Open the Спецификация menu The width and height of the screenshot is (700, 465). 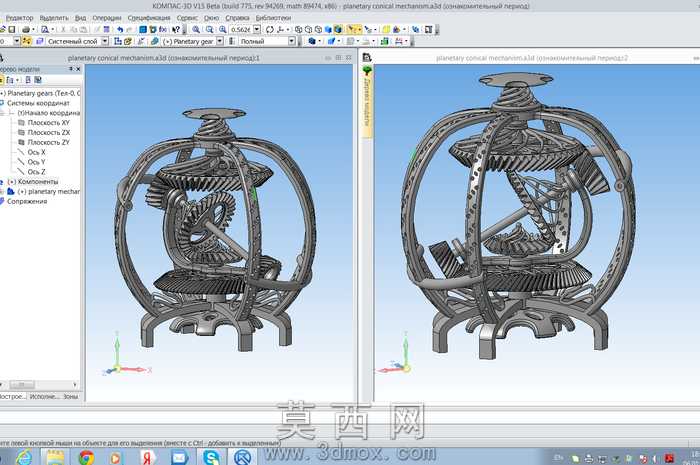(x=149, y=18)
